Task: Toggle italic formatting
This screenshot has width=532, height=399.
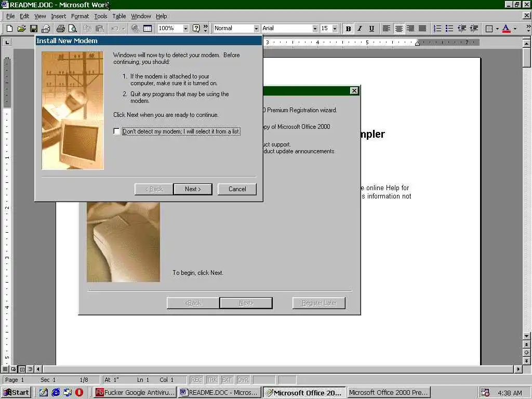Action: pos(360,29)
